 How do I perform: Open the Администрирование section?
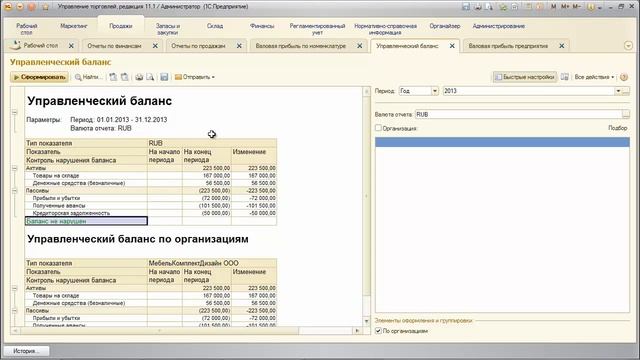pos(498,26)
